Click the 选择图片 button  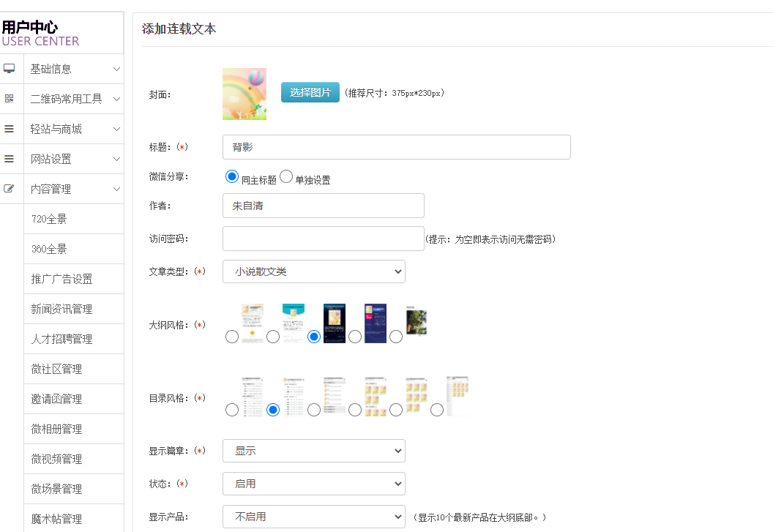pos(310,92)
